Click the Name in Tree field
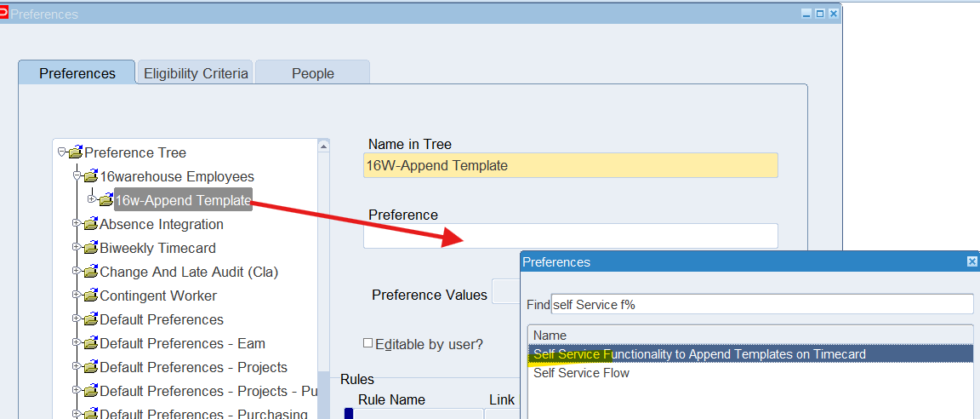This screenshot has width=980, height=419. [570, 165]
